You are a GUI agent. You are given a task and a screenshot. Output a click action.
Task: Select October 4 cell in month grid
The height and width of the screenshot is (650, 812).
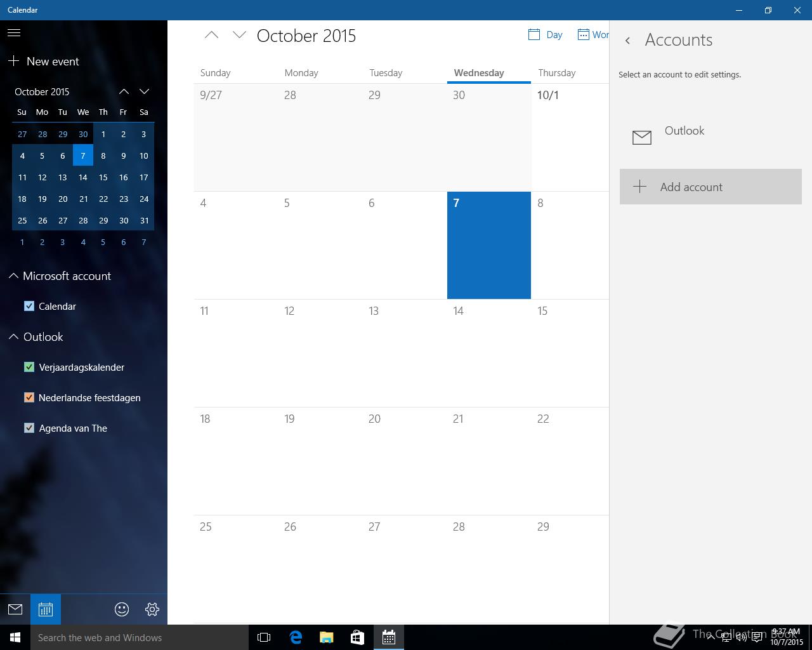click(x=236, y=245)
